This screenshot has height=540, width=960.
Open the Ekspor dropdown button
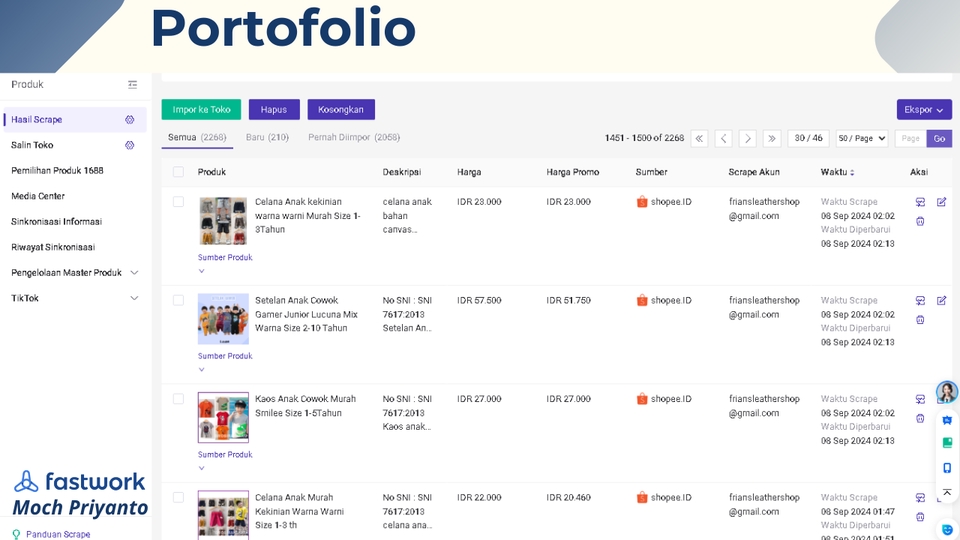click(x=924, y=110)
